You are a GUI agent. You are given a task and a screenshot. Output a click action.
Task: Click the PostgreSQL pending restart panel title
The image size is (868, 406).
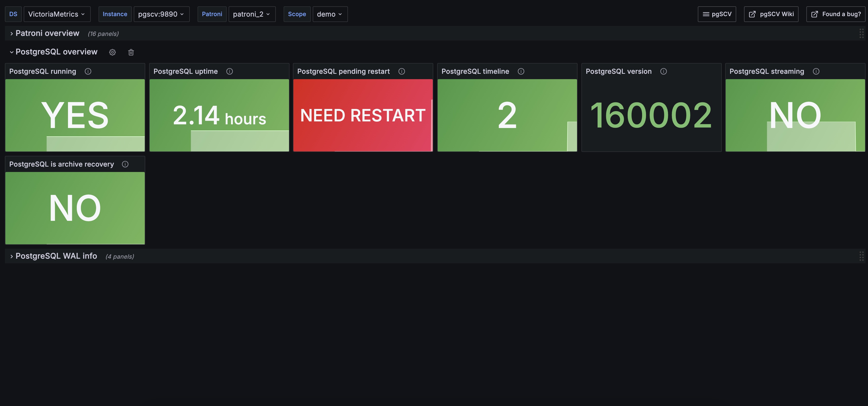click(343, 71)
